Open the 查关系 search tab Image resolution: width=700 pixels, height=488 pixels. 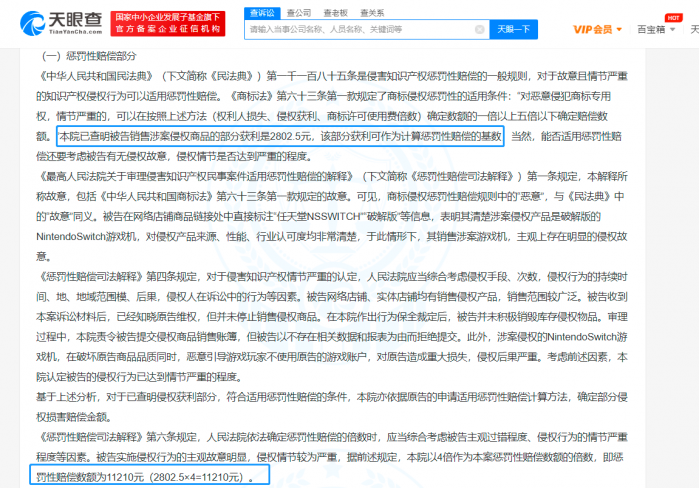[x=372, y=12]
